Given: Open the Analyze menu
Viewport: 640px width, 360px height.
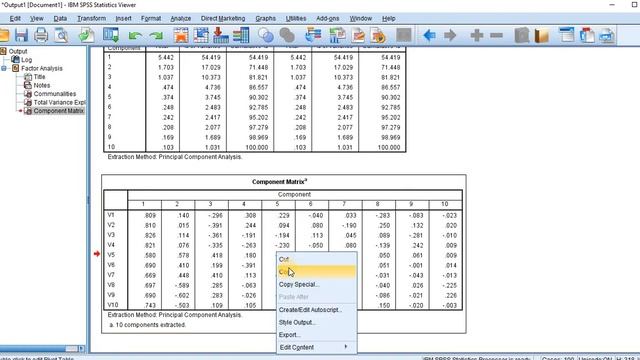Looking at the screenshot, I should tap(181, 18).
